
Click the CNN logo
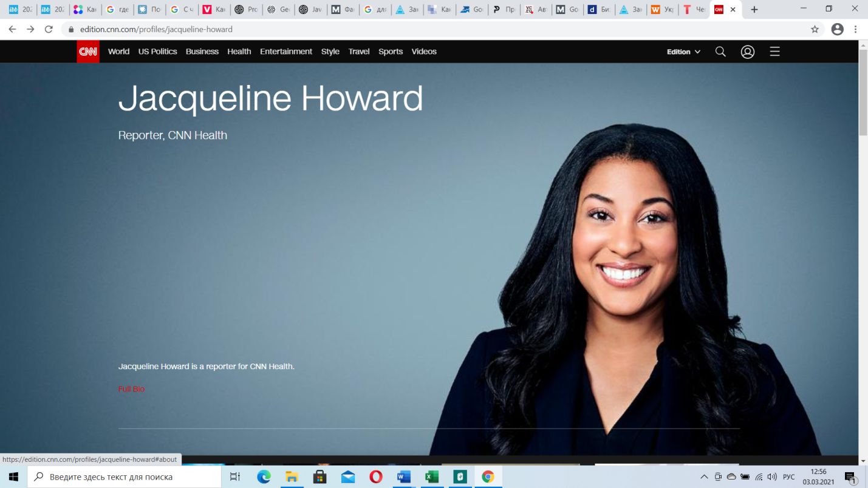88,52
